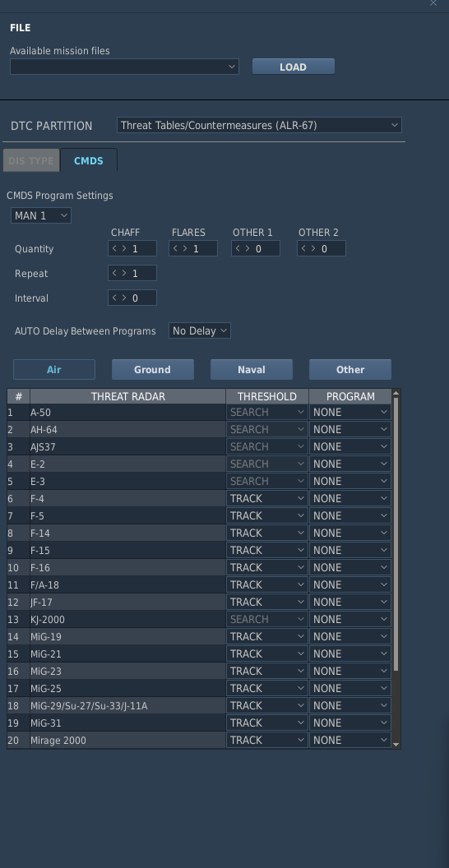Open the DTC PARTITION dropdown
449x868 pixels.
[x=259, y=125]
